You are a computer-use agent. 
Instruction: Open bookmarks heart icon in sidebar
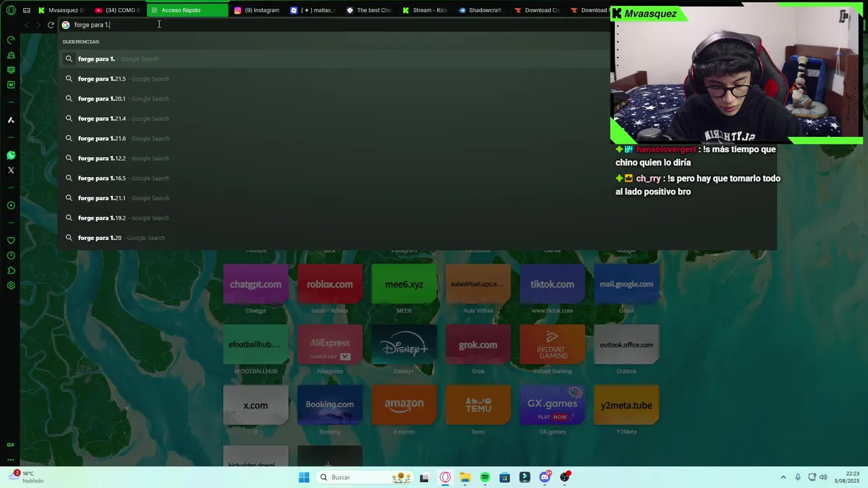pos(11,241)
